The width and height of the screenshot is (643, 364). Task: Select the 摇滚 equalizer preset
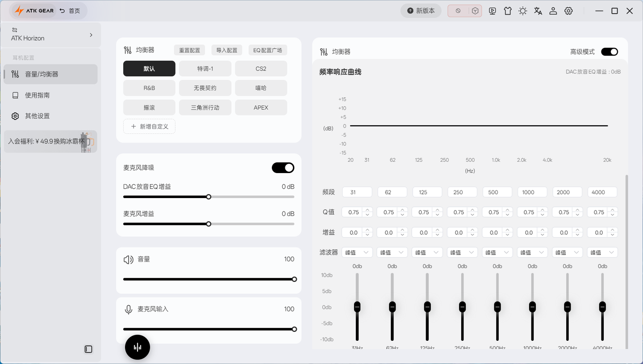149,108
